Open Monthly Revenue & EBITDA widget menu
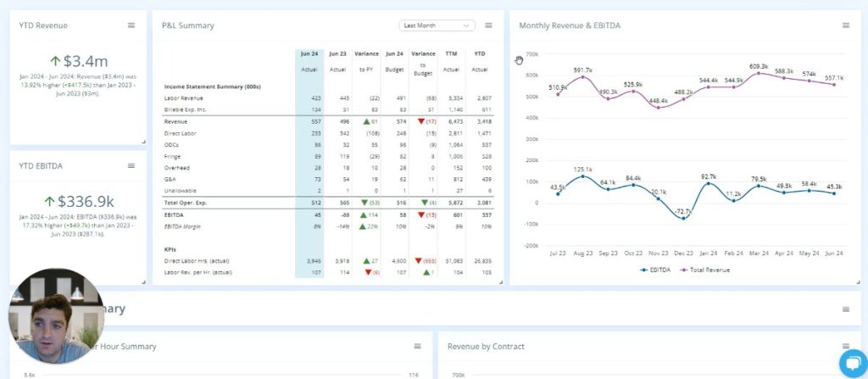868x379 pixels. [846, 25]
